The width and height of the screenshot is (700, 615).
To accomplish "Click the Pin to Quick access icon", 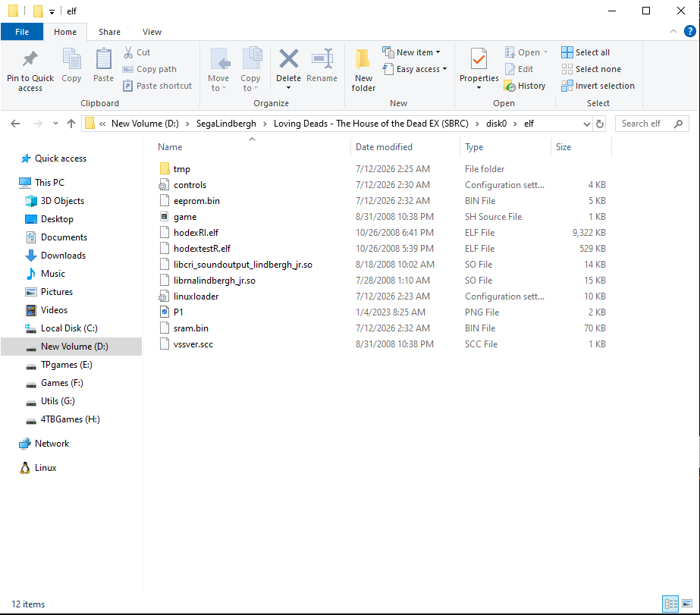I will click(30, 59).
